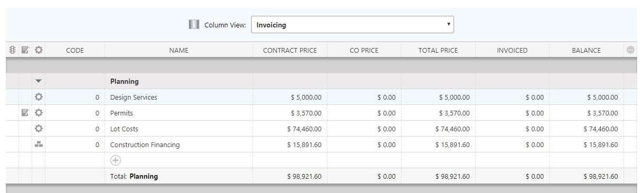Open gear menu for Lot Costs
644x193 pixels.
(39, 129)
